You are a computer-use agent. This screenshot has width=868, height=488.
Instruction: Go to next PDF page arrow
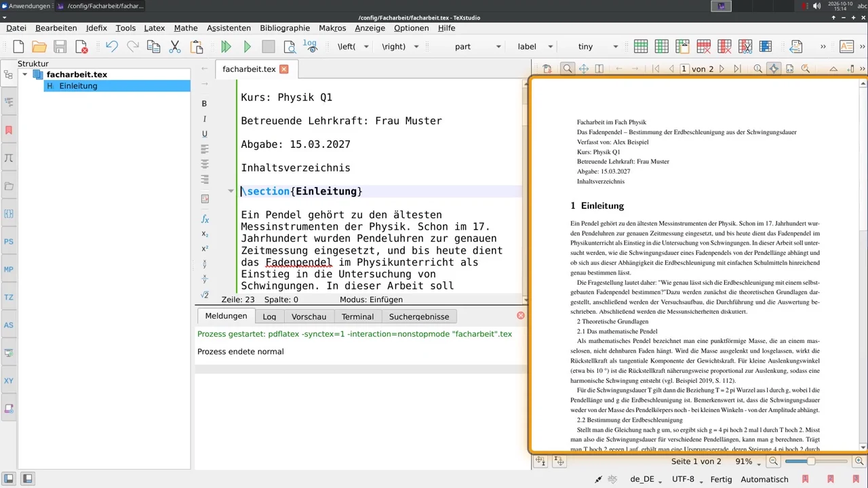[x=722, y=68]
